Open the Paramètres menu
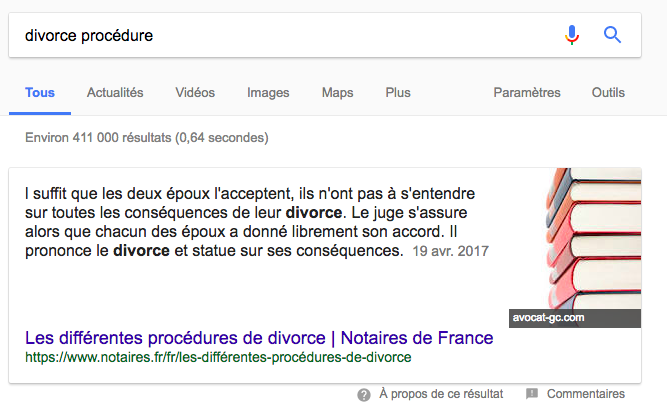 527,93
